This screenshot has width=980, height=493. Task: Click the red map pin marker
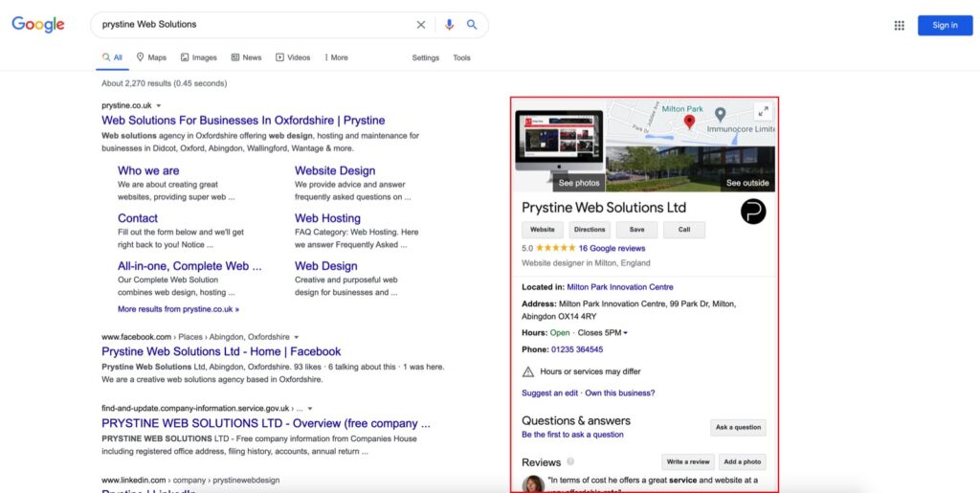pyautogui.click(x=689, y=122)
